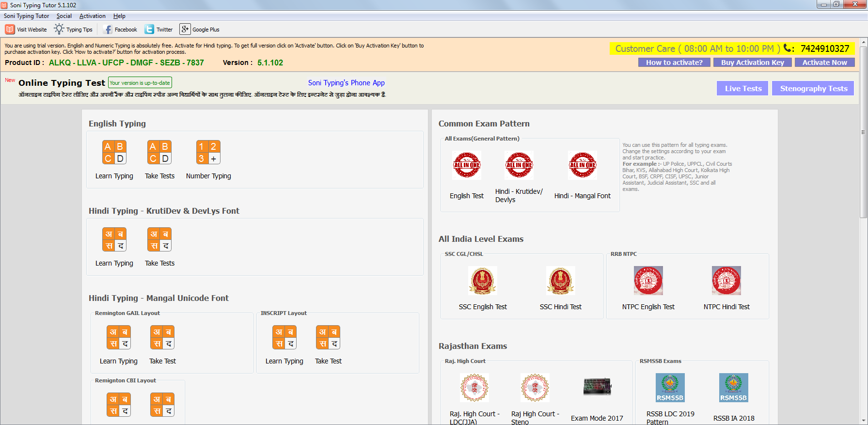
Task: Open INSCRIPT Layout Learn Typing icon
Action: point(284,337)
